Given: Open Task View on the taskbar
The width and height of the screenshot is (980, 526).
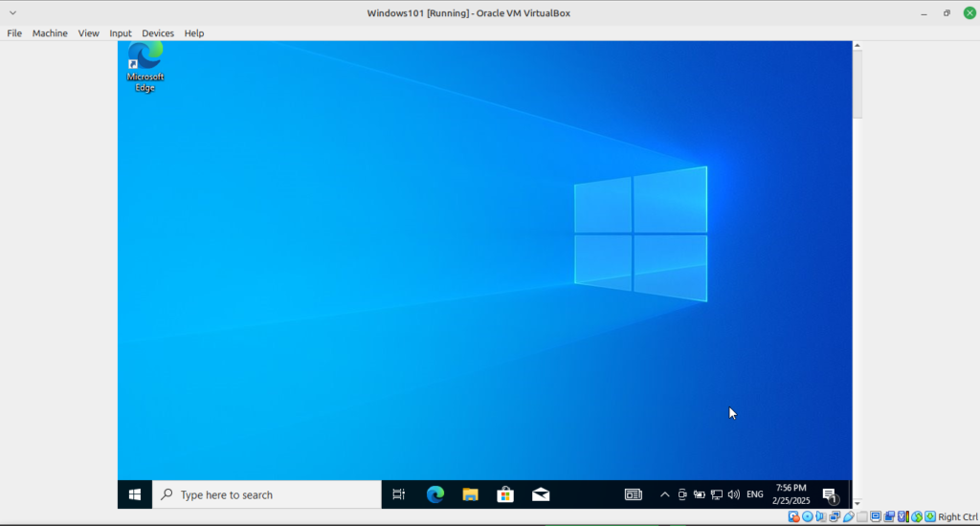Looking at the screenshot, I should click(x=399, y=494).
